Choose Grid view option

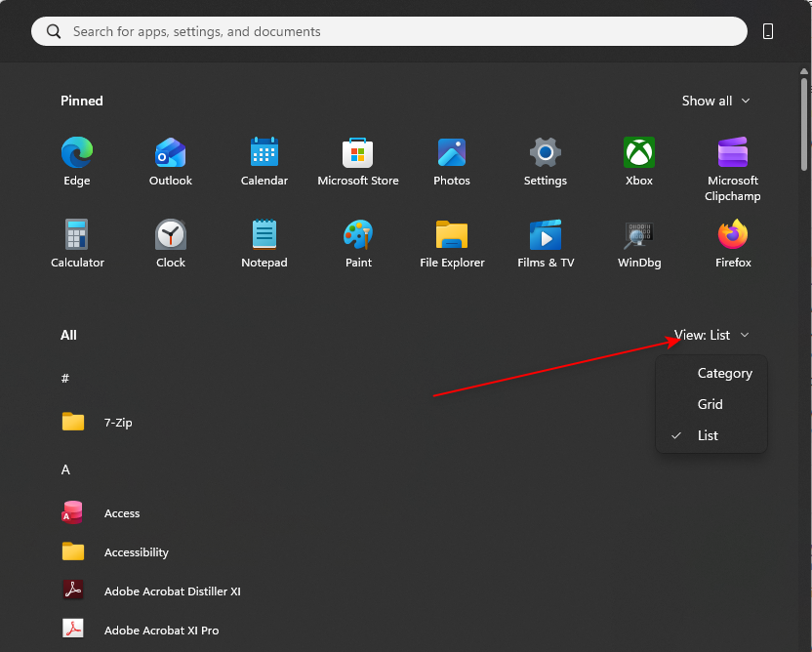tap(711, 404)
